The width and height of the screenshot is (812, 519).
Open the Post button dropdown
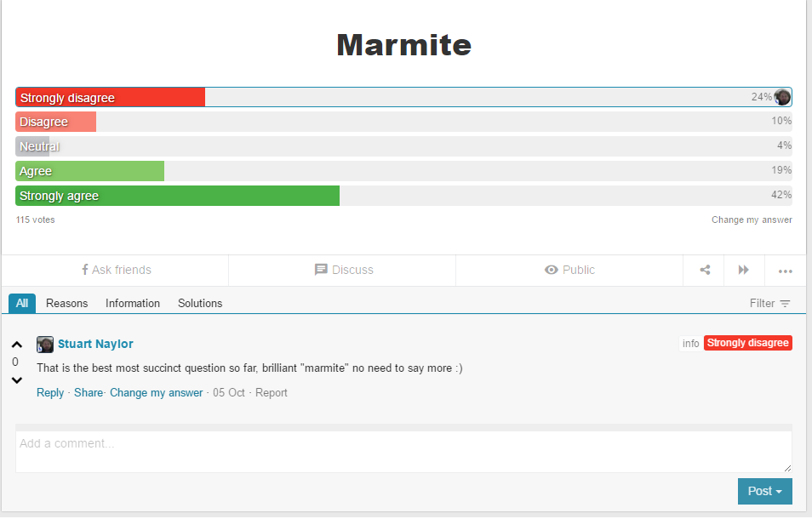coord(765,492)
